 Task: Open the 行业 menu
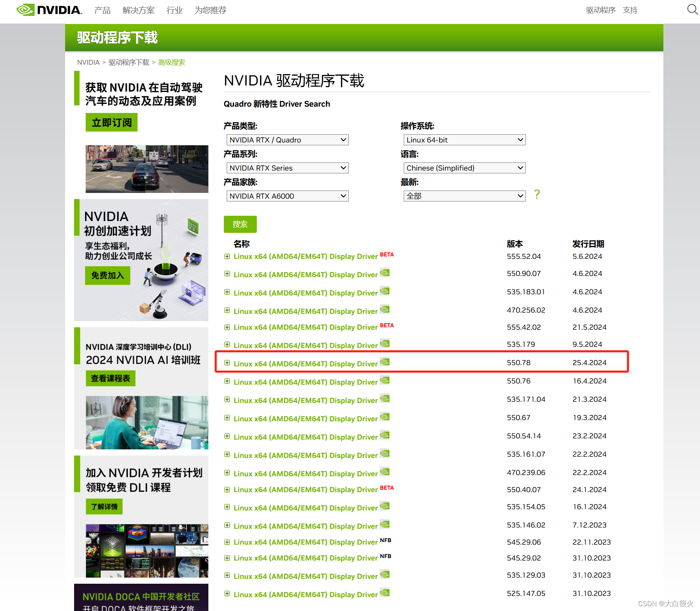(x=175, y=10)
